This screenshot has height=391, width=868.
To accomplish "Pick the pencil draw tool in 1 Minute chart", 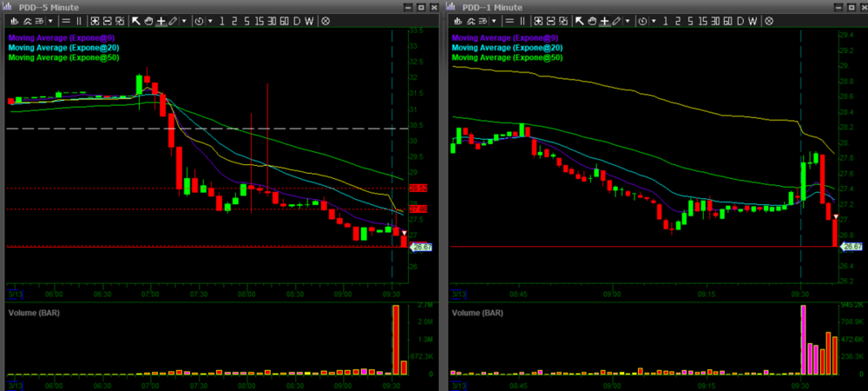I will coord(617,20).
